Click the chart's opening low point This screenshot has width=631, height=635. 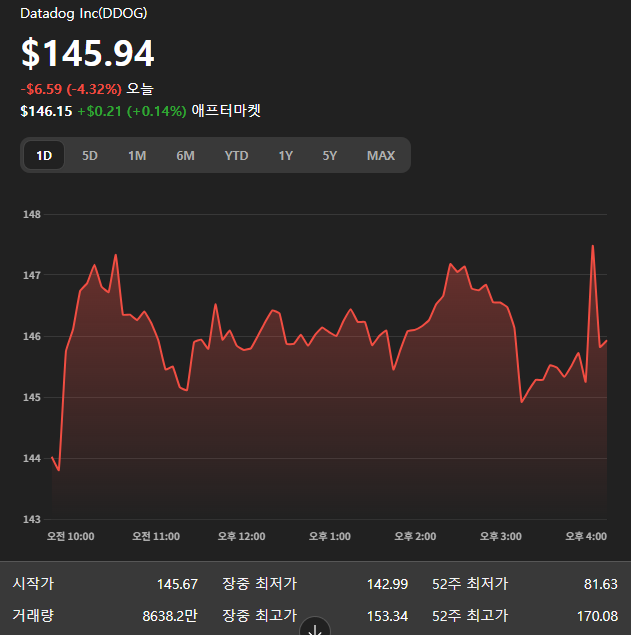(x=59, y=470)
